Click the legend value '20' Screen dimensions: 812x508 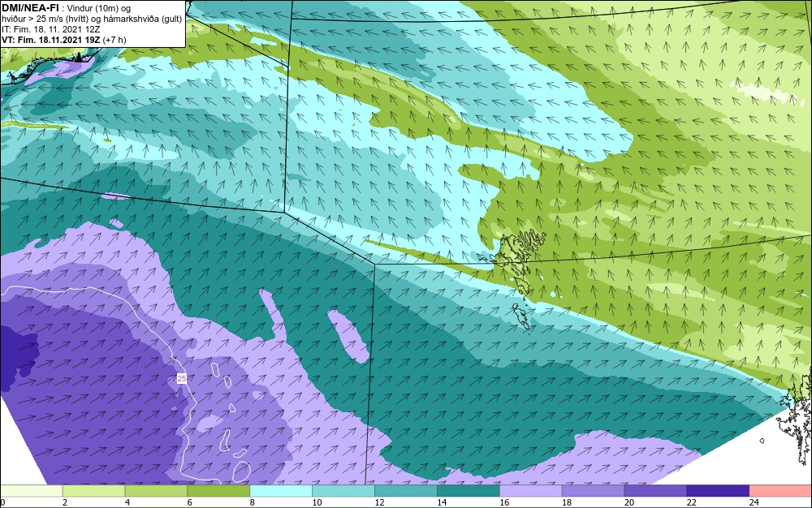pyautogui.click(x=629, y=502)
